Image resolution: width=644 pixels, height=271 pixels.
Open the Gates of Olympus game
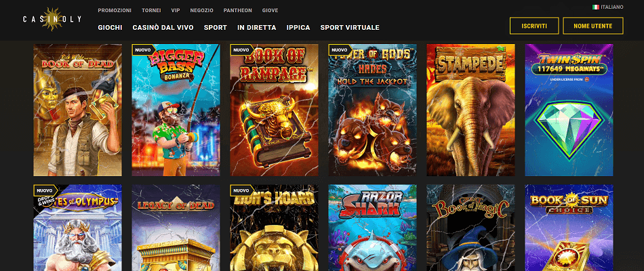pyautogui.click(x=78, y=228)
